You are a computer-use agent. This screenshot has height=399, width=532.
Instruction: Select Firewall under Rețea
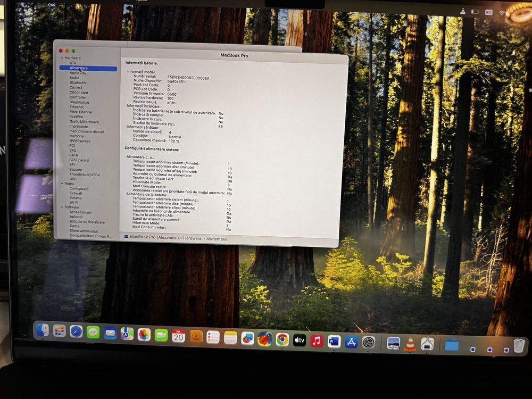(x=76, y=193)
